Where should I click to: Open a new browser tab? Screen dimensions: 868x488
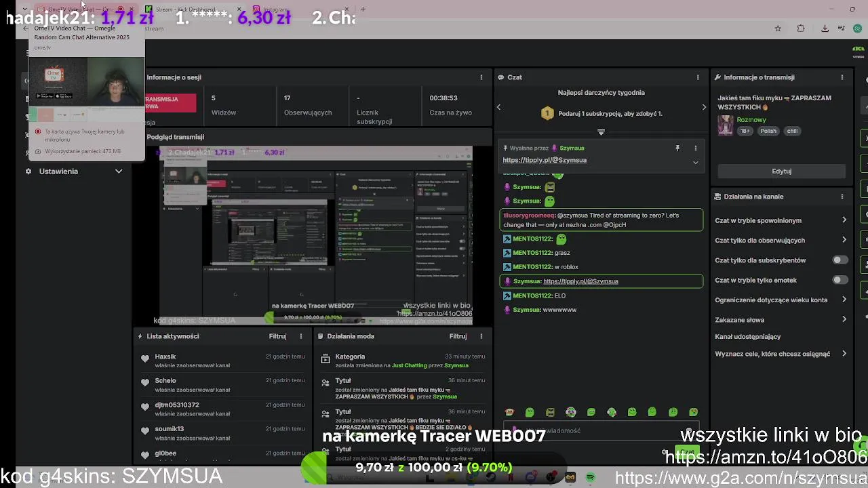tap(363, 9)
